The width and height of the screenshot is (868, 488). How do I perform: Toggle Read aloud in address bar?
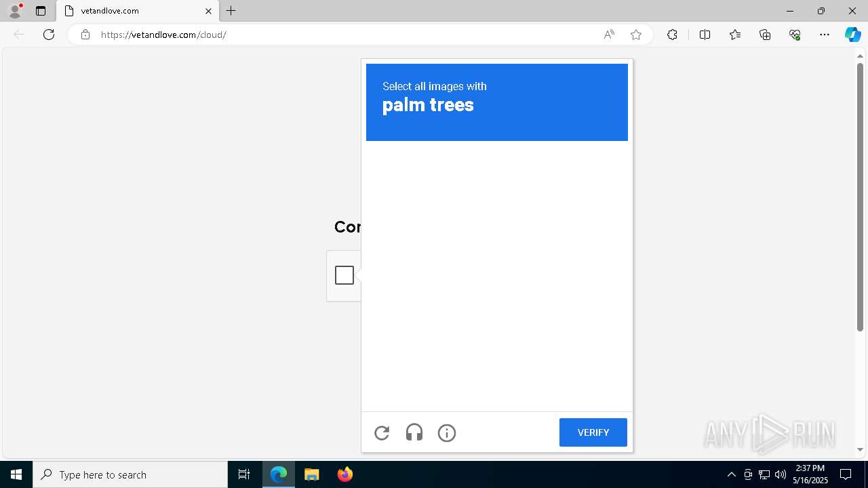[x=609, y=35]
